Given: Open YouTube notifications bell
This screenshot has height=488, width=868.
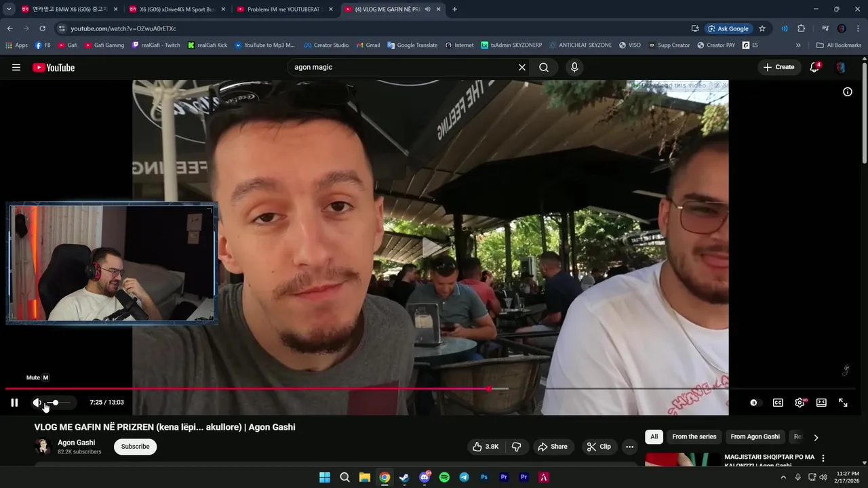Looking at the screenshot, I should point(814,67).
